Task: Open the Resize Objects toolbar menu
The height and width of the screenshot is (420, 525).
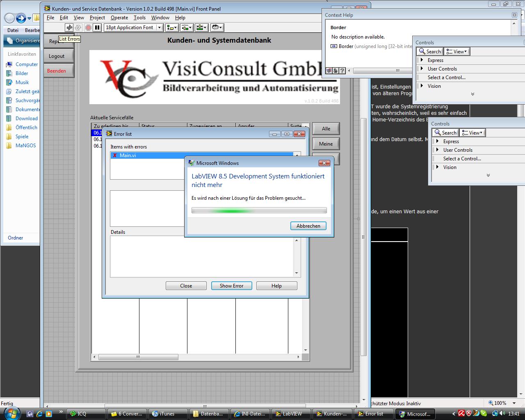Action: coord(201,27)
